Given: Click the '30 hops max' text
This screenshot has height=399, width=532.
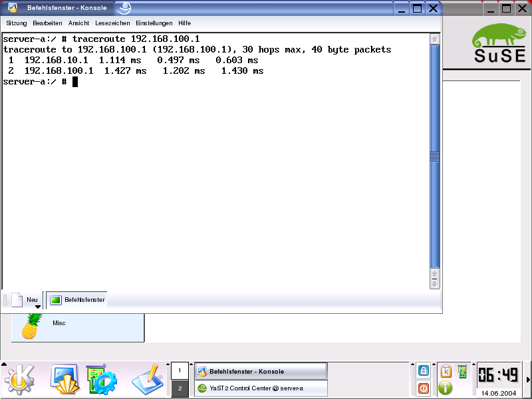Looking at the screenshot, I should [273, 49].
